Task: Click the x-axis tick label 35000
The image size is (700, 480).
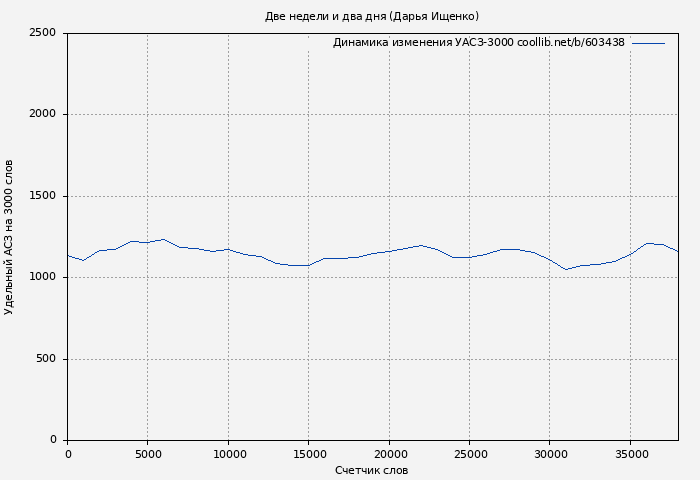Action: [x=630, y=453]
